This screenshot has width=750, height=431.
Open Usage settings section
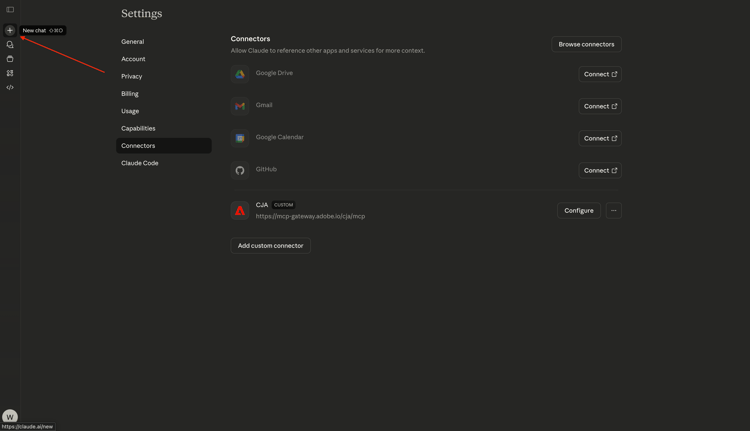pos(130,111)
